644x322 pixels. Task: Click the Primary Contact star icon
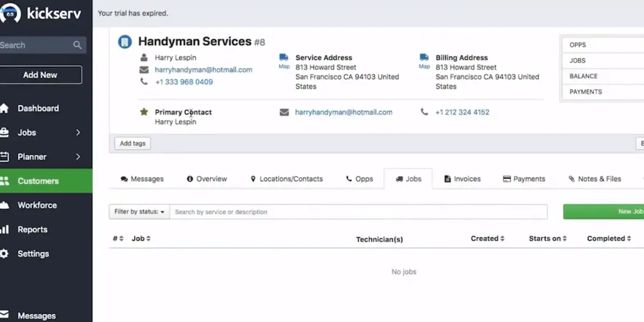point(144,112)
